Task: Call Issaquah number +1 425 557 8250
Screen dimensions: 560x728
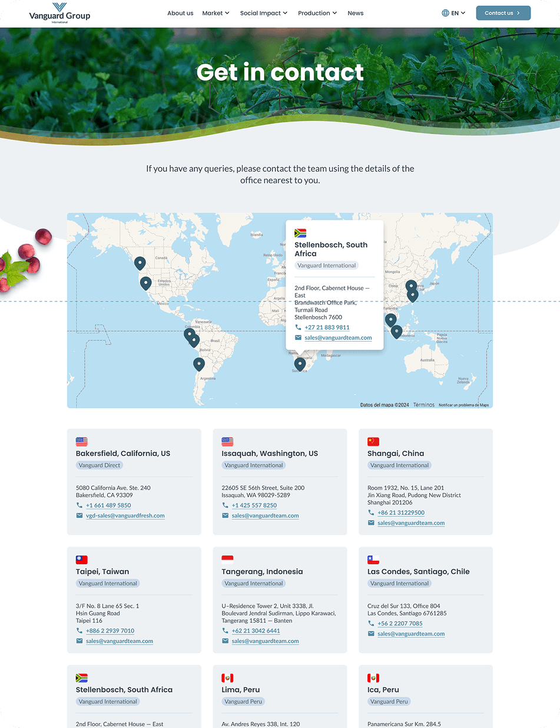Action: coord(254,505)
